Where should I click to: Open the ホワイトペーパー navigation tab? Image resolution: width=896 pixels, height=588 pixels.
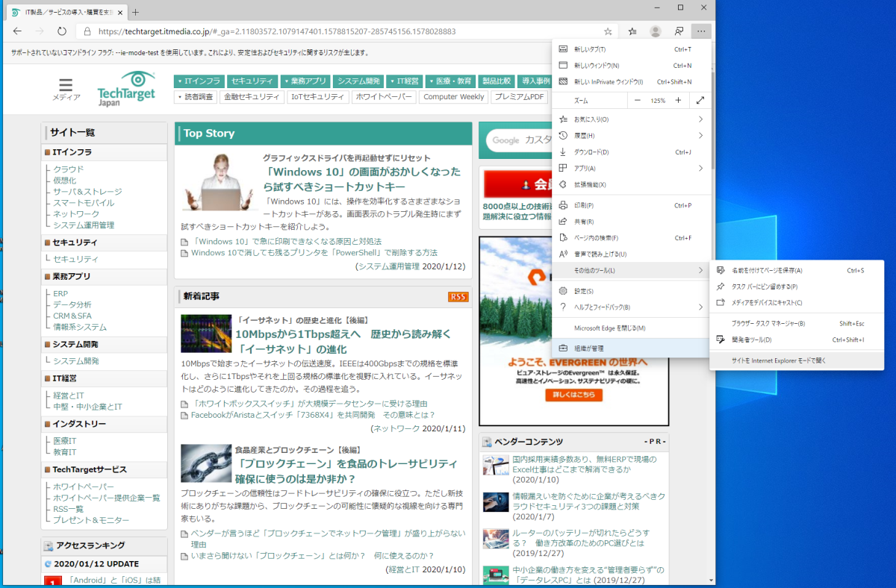pos(383,96)
